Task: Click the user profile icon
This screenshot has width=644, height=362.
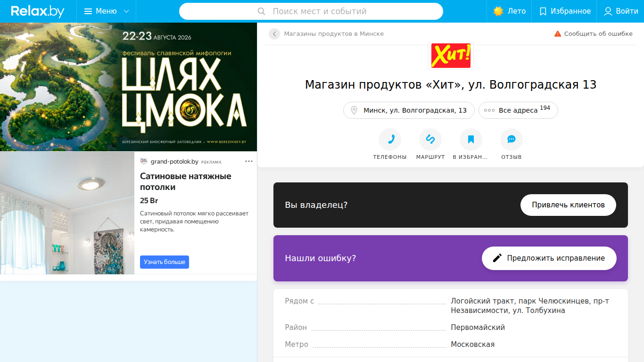Action: [x=608, y=11]
